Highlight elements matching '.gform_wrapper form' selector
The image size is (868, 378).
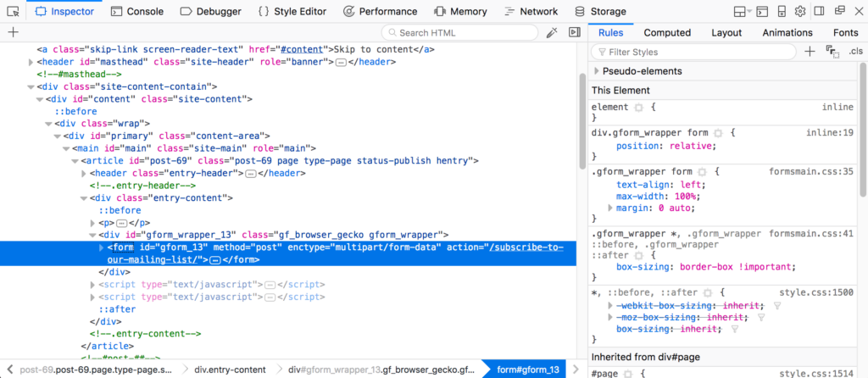click(701, 172)
